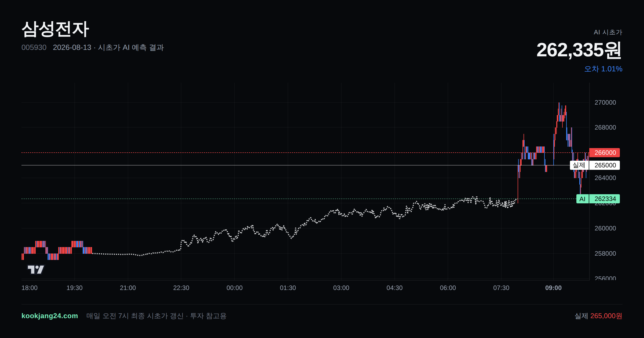This screenshot has width=644, height=338.
Task: Click the 21:00 time axis label
Action: tap(128, 288)
